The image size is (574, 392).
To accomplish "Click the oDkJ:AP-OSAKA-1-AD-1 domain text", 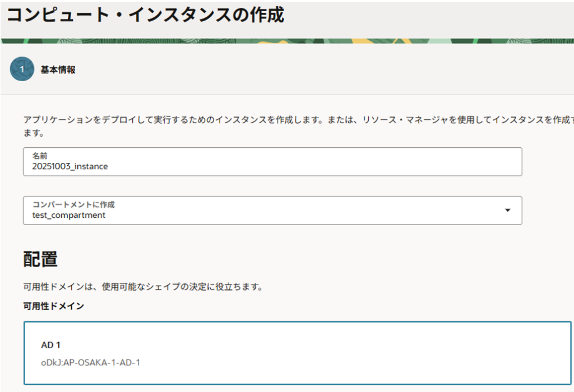I will (x=90, y=362).
